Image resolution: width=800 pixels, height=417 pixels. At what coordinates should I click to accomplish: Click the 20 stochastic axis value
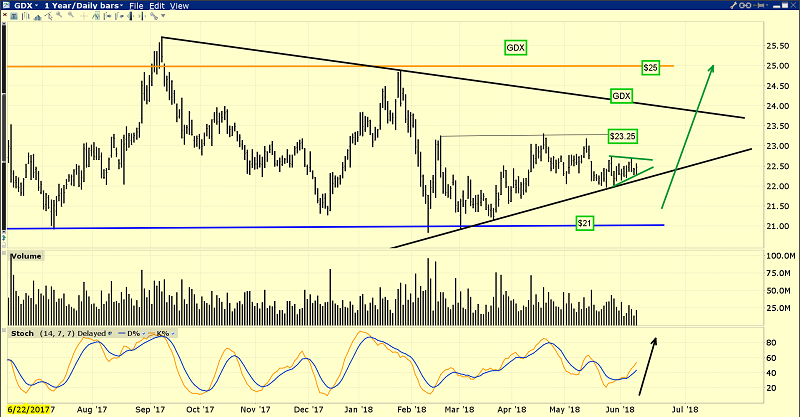(771, 388)
